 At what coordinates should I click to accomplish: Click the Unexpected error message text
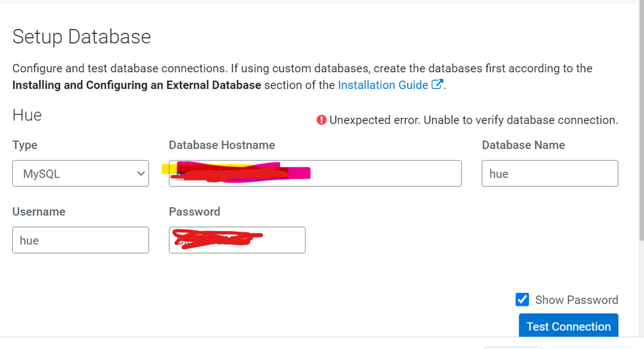[x=474, y=120]
